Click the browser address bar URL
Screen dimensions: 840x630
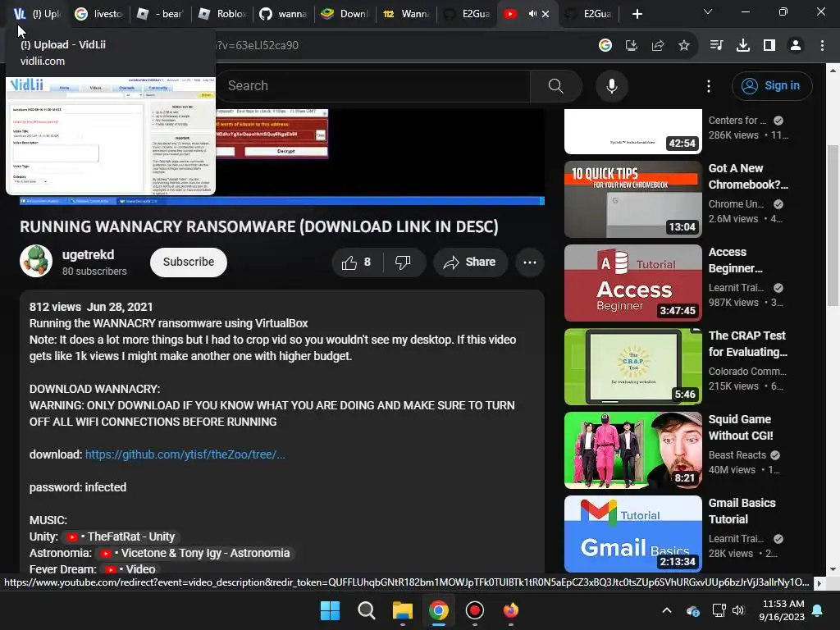[257, 46]
